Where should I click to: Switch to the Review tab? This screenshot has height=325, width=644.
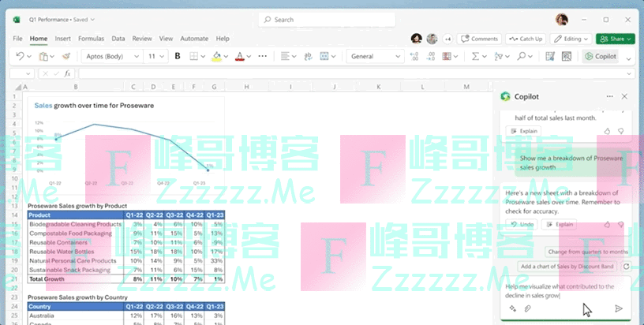tap(142, 39)
